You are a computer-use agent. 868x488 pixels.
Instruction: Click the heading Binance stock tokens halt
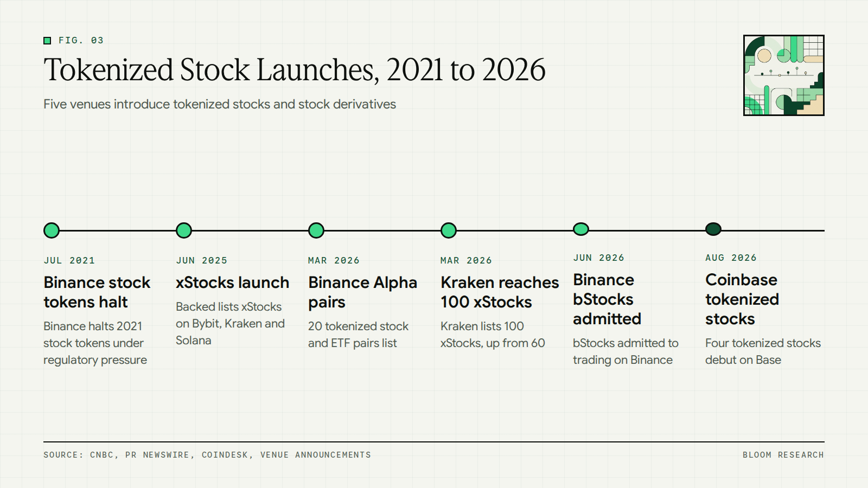[97, 292]
